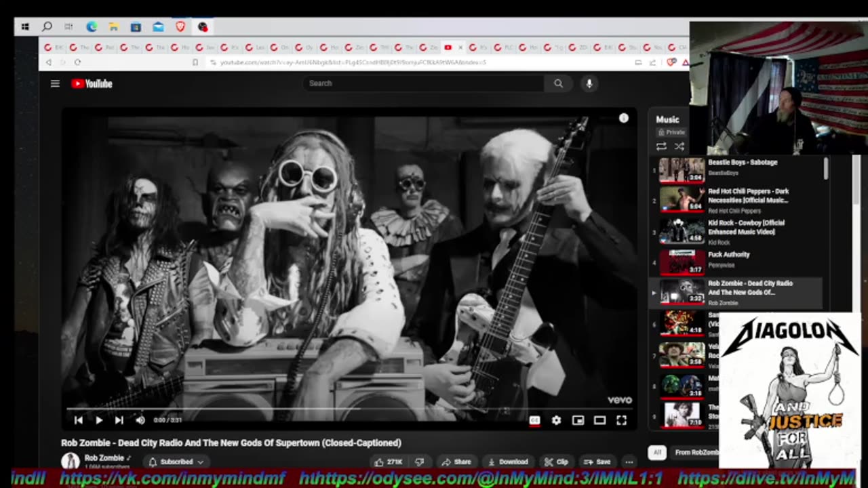Viewport: 868px width, 488px height.
Task: Select the browser address bar URL
Action: click(353, 62)
